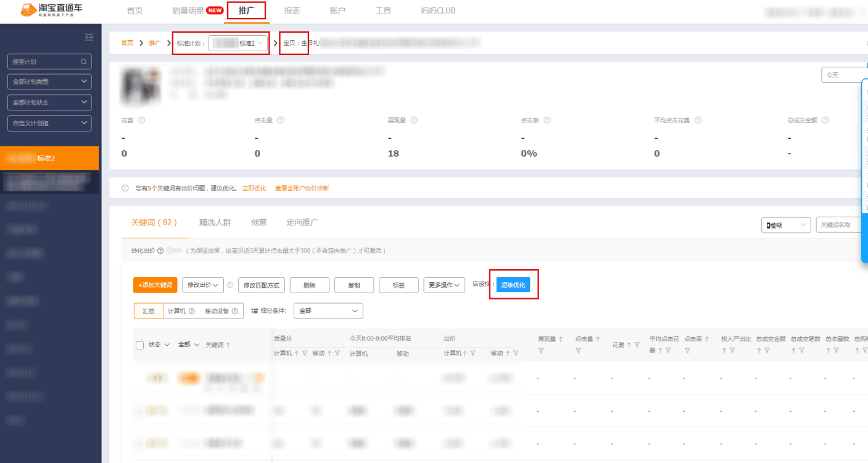Check the select-all checkbox in table header
This screenshot has height=463, width=868.
click(x=139, y=345)
